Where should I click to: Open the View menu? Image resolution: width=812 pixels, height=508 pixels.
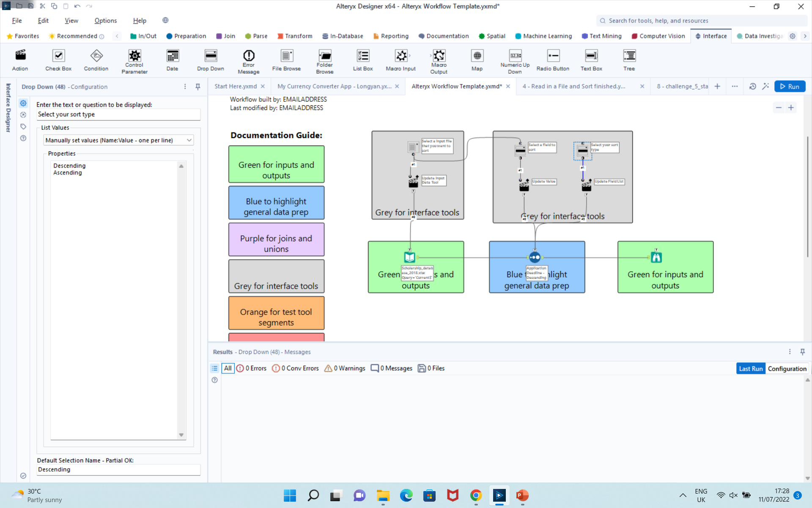click(71, 20)
